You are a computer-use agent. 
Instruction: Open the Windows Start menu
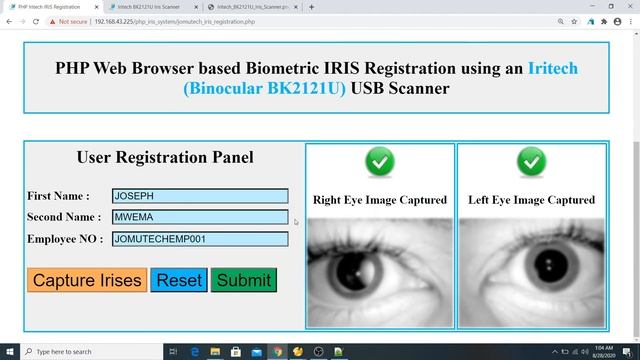[x=10, y=351]
